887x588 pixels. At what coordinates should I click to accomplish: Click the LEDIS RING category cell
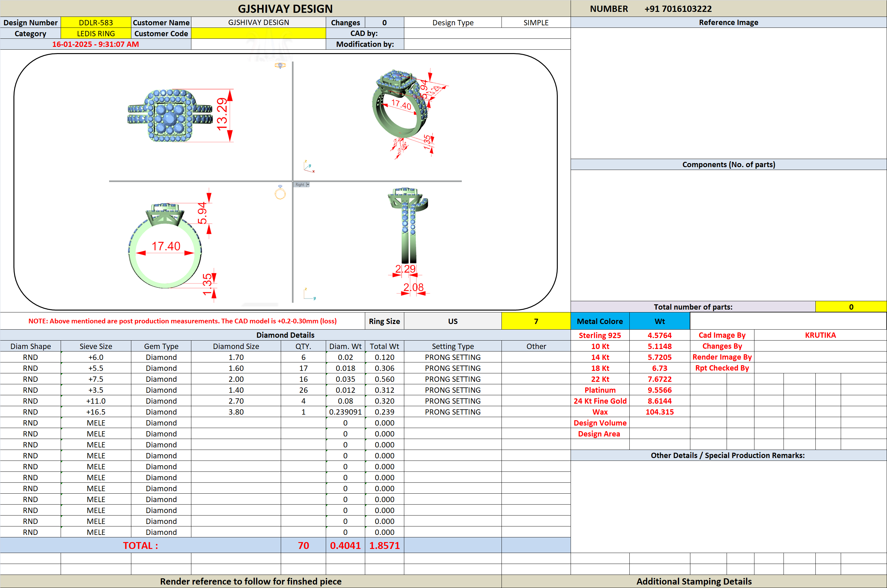click(x=96, y=33)
